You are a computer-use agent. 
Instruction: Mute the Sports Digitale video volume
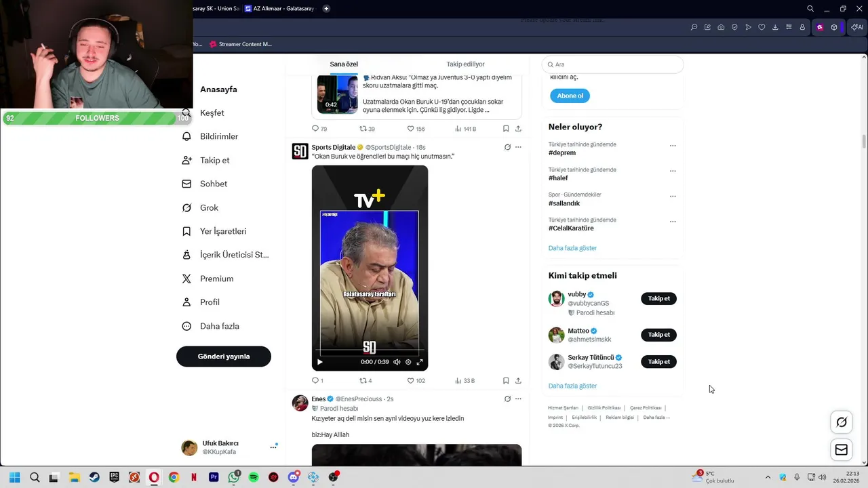tap(397, 362)
